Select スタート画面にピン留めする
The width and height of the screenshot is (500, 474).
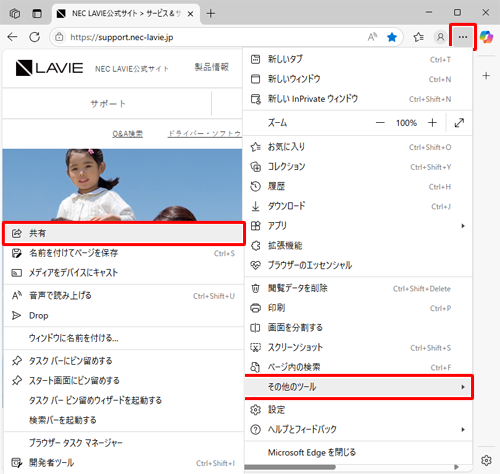tap(124, 381)
